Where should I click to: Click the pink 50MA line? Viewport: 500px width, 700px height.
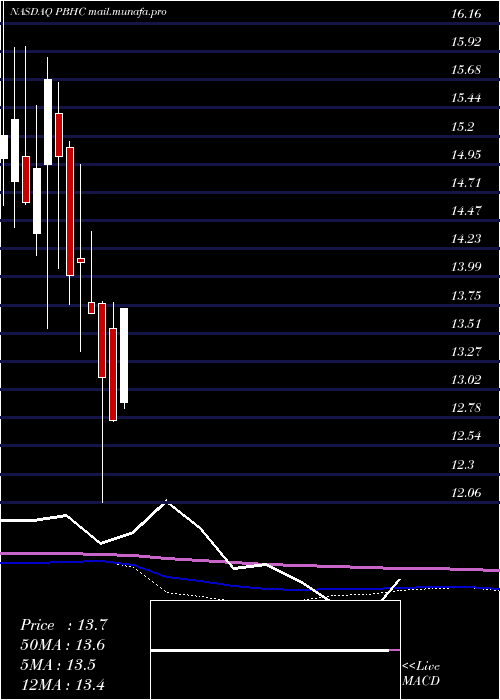point(250,562)
